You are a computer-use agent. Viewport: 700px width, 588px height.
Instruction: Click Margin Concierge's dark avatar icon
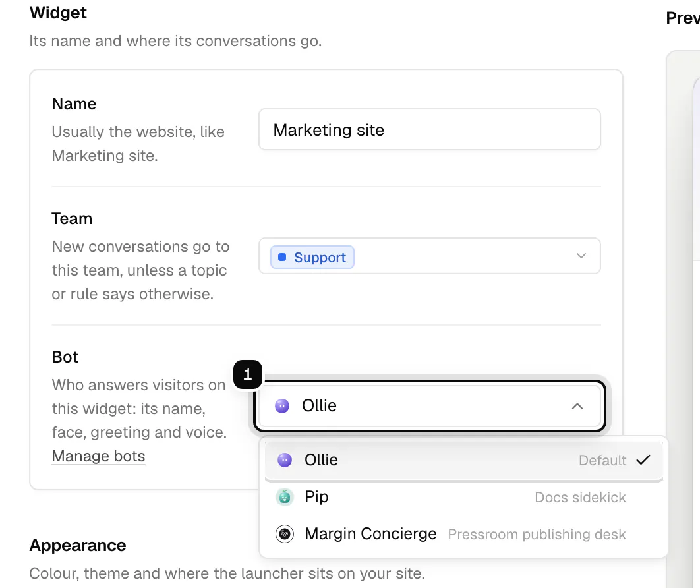pyautogui.click(x=284, y=534)
